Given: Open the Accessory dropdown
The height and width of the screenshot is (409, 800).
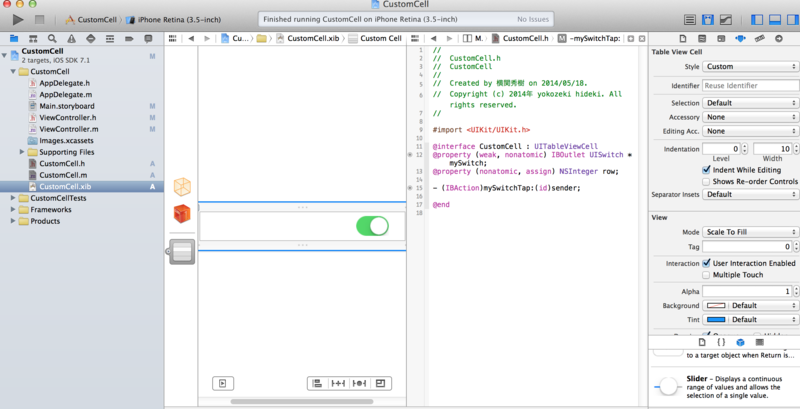Looking at the screenshot, I should tap(751, 117).
